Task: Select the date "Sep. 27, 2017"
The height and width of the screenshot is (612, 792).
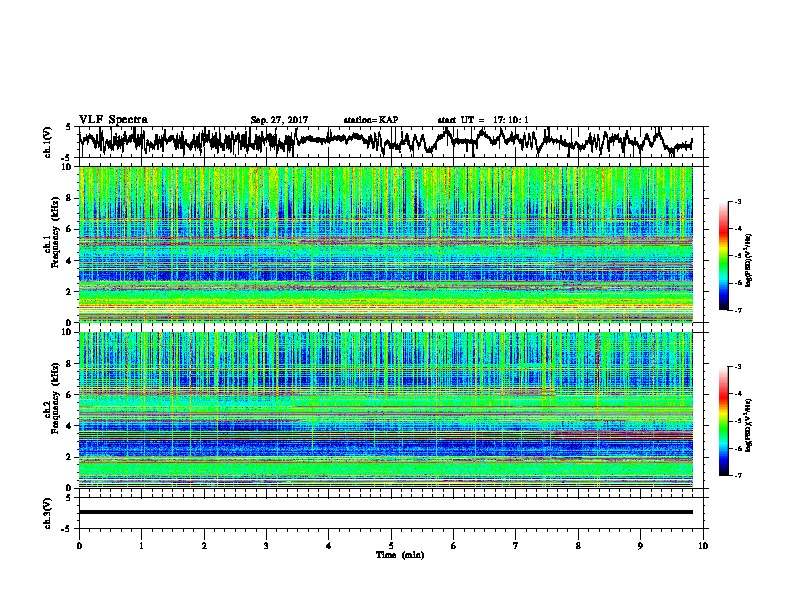Action: point(279,120)
